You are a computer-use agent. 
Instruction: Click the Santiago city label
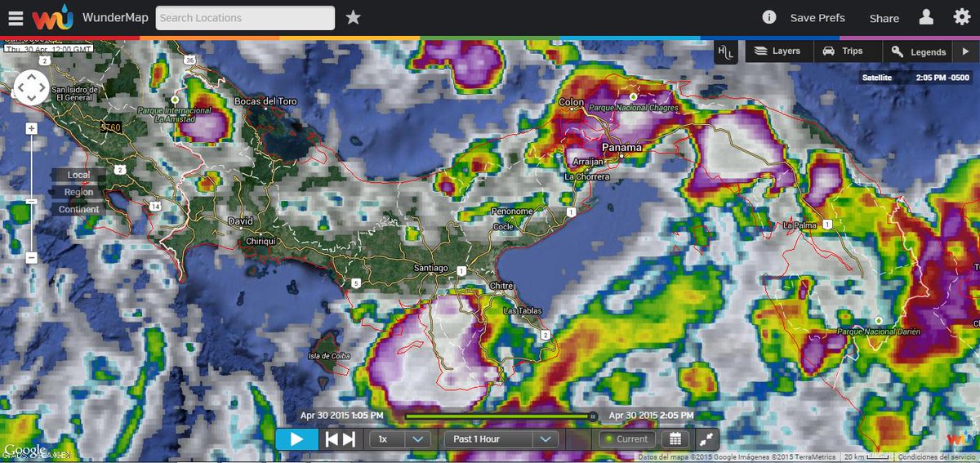pos(430,268)
